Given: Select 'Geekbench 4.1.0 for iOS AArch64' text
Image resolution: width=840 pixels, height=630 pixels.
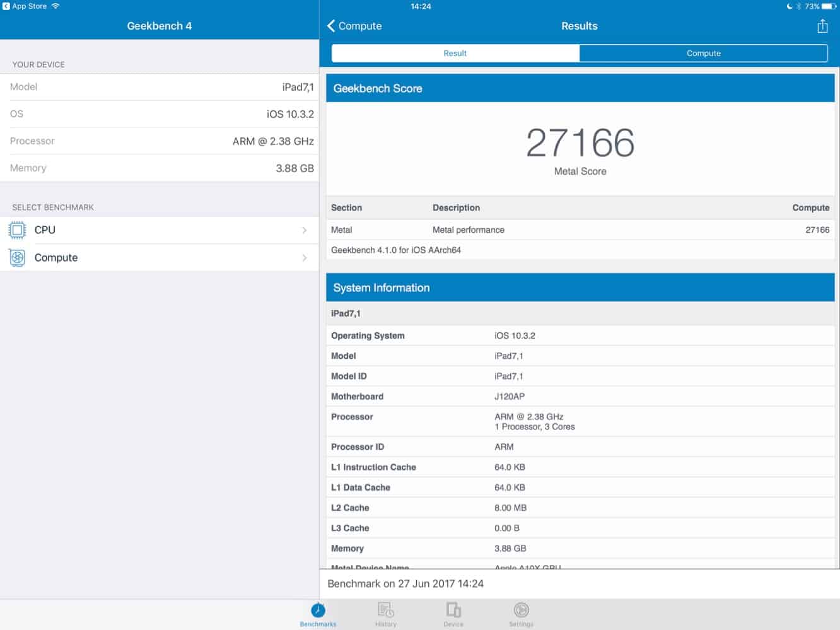Looking at the screenshot, I should [x=396, y=250].
